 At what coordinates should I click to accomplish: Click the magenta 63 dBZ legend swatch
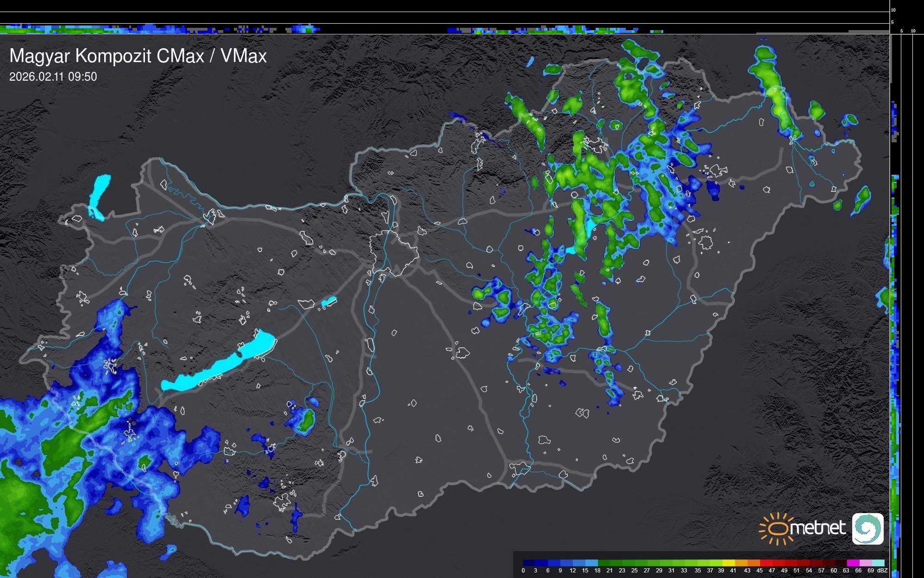coord(852,563)
